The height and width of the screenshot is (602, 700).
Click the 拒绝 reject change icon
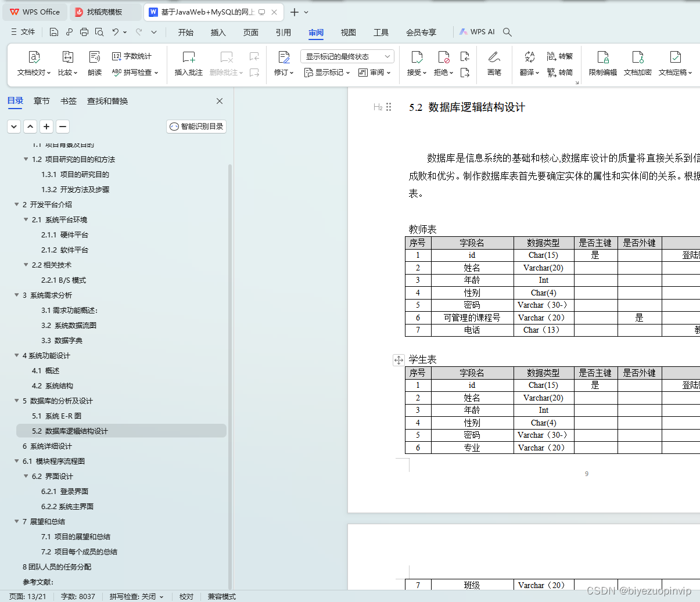point(444,57)
